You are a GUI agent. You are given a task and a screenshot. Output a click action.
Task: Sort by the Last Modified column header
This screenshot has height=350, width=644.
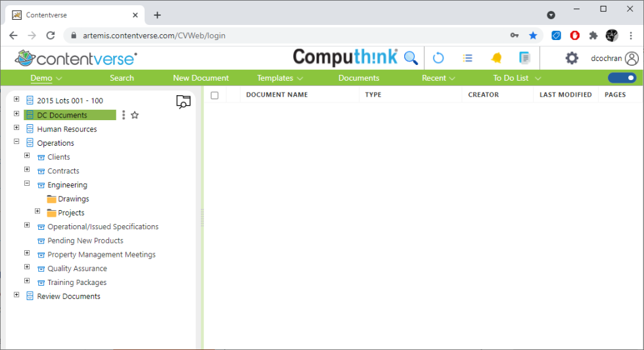[x=565, y=95]
